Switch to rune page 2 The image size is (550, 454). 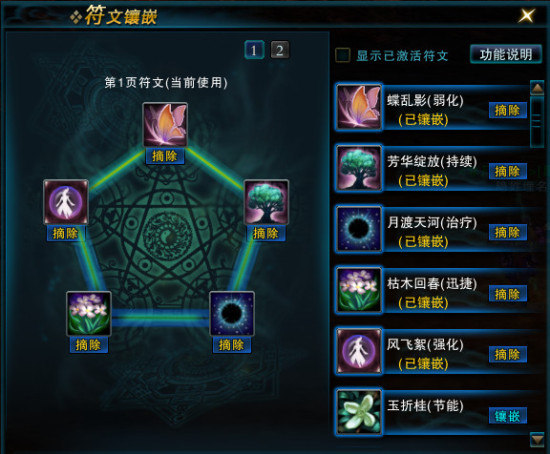click(x=280, y=50)
